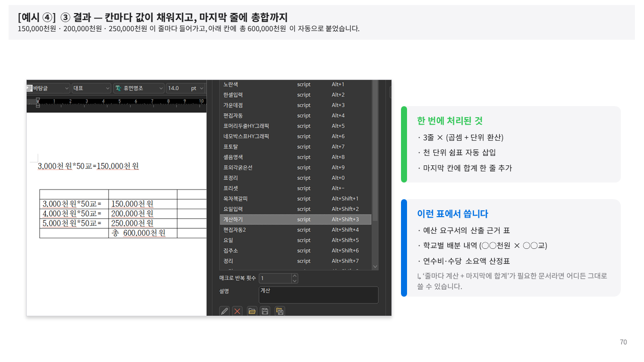Click the macro list scroll-down arrow

click(x=375, y=266)
